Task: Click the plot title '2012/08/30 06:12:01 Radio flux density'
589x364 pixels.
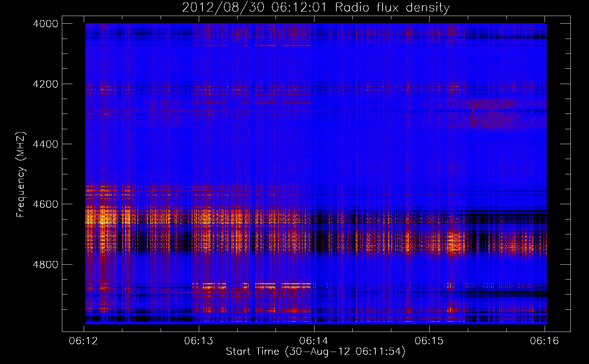Action: 316,7
